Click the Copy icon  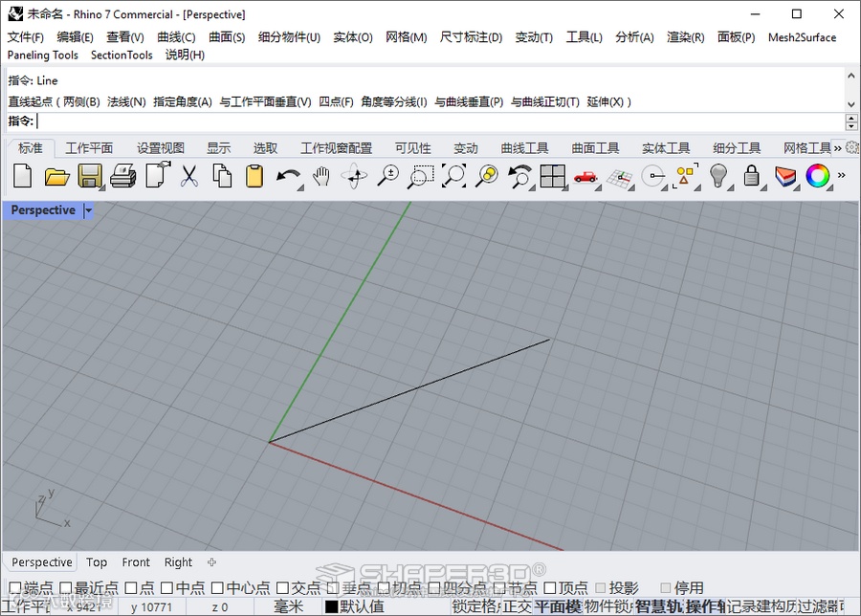click(222, 177)
